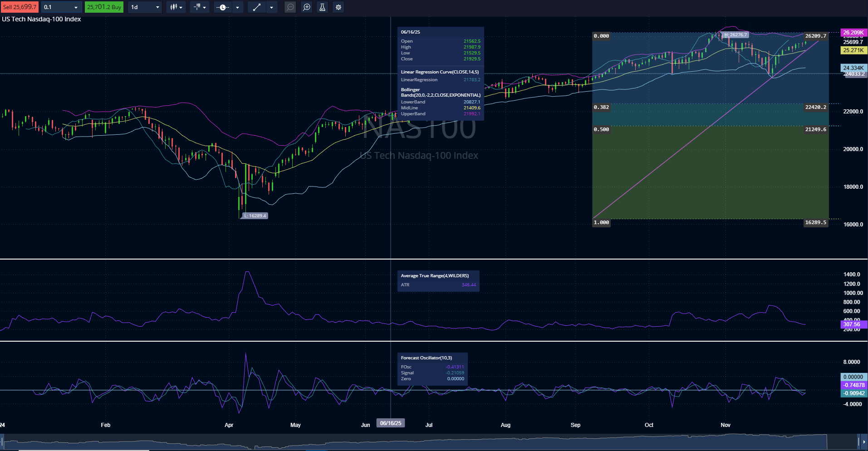This screenshot has width=868, height=451.
Task: Dismiss the Bollinger Bands tooltip panel
Action: 440,101
